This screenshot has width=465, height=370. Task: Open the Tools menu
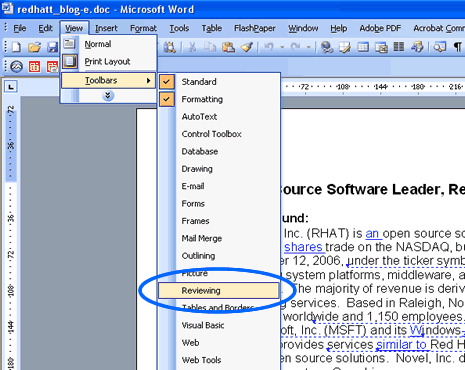[179, 28]
